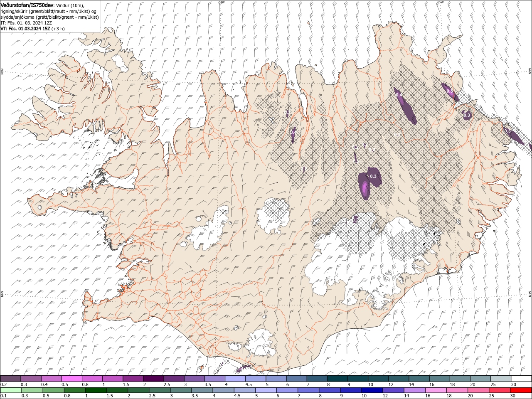Pick the deep blue 10 swatch, lower scale
532x399 pixels.
click(x=371, y=390)
